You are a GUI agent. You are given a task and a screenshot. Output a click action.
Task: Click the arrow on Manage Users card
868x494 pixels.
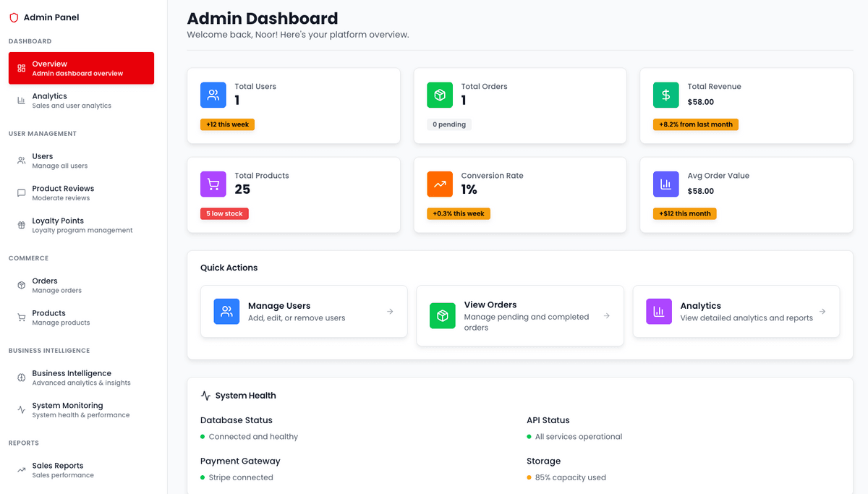pyautogui.click(x=390, y=312)
